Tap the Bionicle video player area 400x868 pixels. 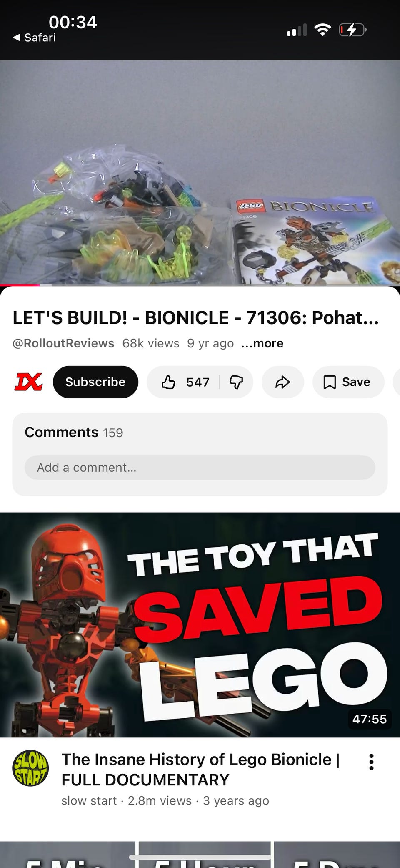(x=200, y=173)
